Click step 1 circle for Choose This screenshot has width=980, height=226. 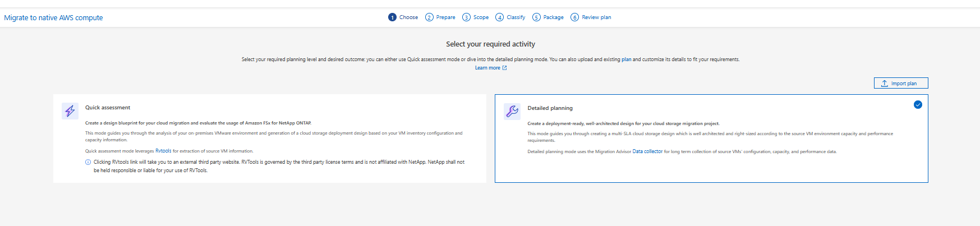[x=392, y=17]
